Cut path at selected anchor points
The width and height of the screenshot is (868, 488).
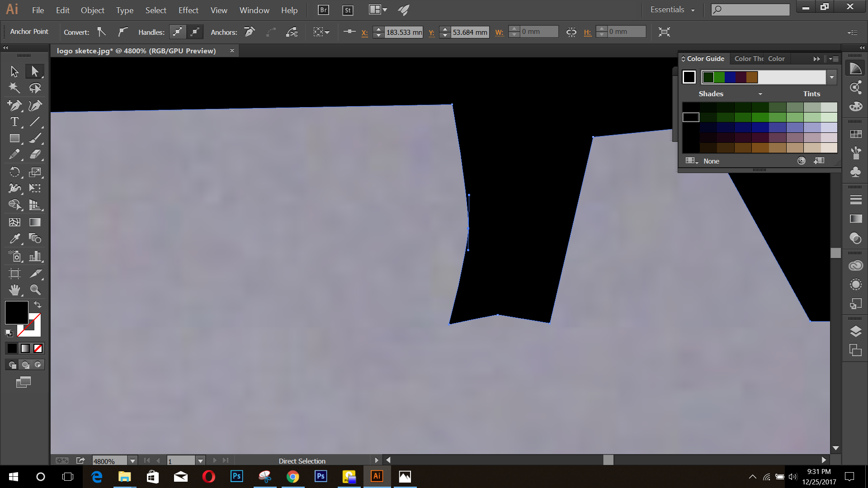tap(292, 32)
